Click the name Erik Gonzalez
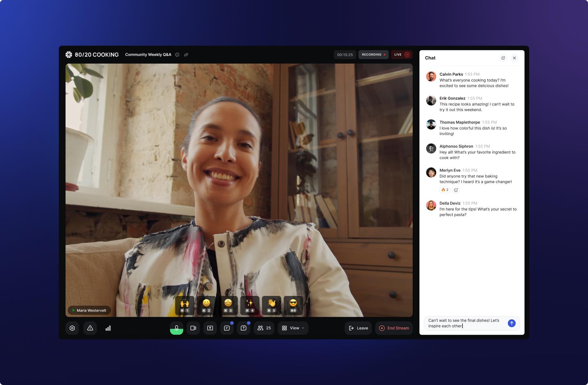 pos(452,98)
